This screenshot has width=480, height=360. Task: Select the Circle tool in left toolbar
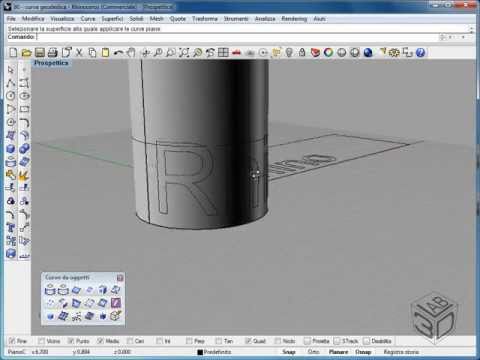[11, 96]
